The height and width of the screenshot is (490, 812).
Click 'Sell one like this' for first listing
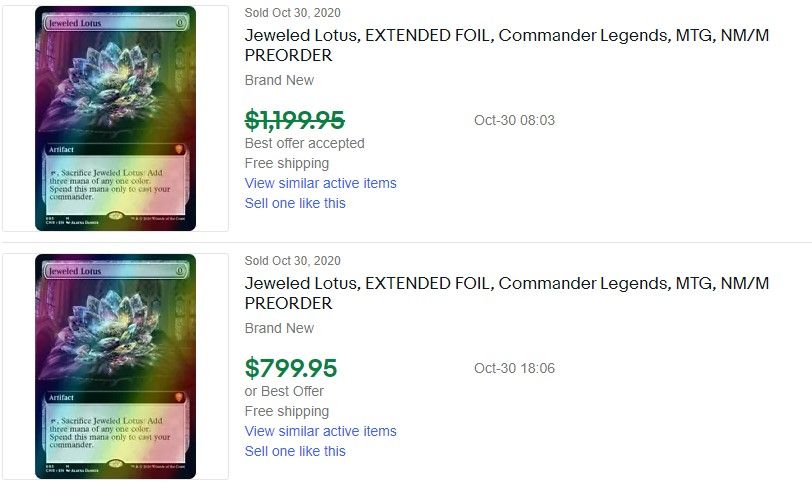click(x=295, y=203)
